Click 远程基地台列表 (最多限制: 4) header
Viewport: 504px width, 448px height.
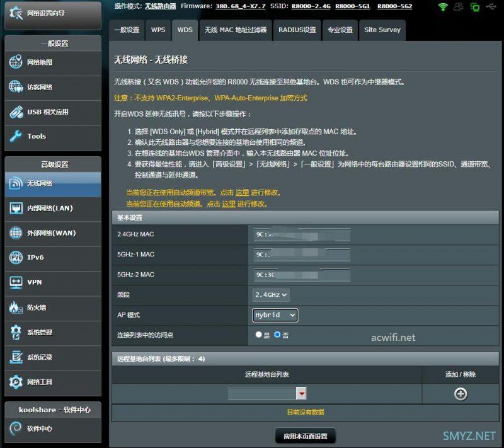point(306,359)
